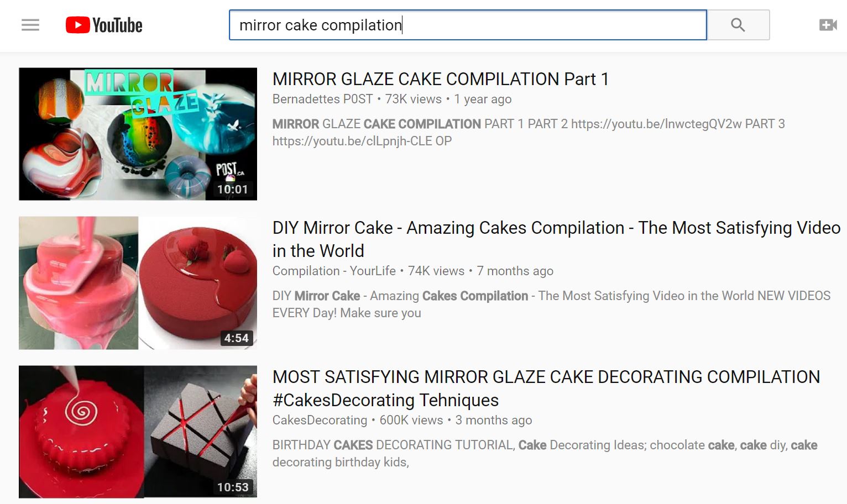Open the red spiral cake thumbnail
This screenshot has height=504, width=847.
point(138,432)
